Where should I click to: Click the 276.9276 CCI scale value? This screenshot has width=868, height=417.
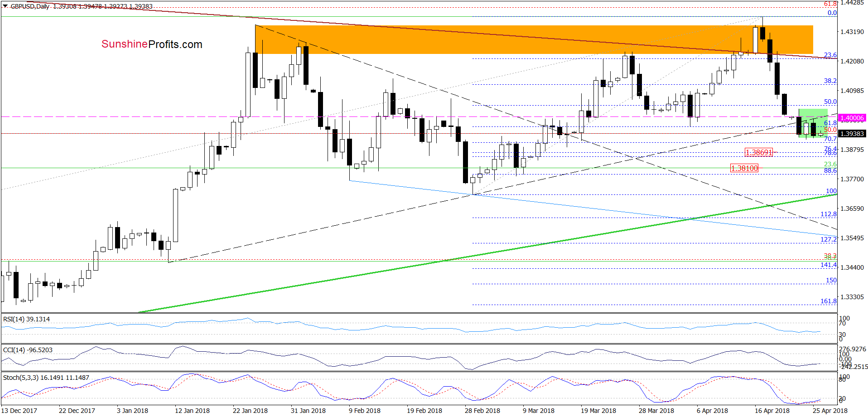pyautogui.click(x=853, y=349)
